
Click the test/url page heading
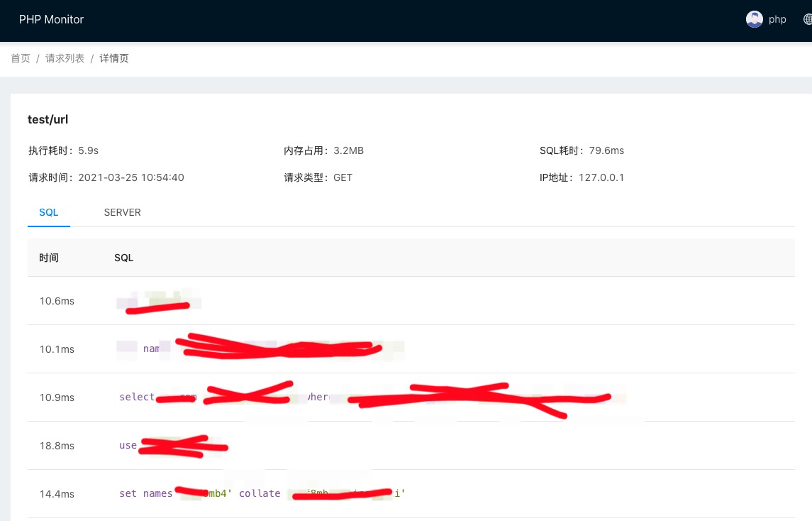[48, 120]
